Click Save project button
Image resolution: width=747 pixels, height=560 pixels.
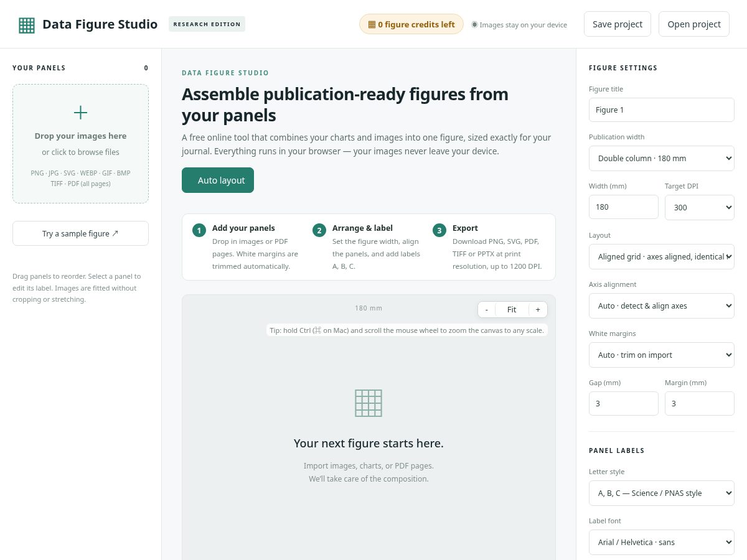click(x=618, y=24)
